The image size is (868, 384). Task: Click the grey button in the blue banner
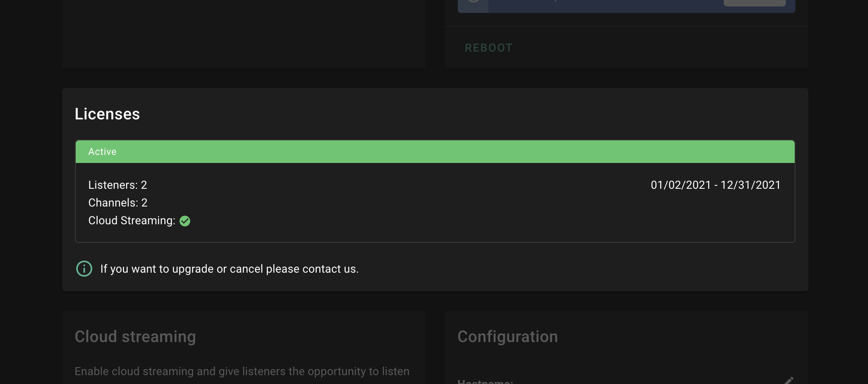click(754, 3)
